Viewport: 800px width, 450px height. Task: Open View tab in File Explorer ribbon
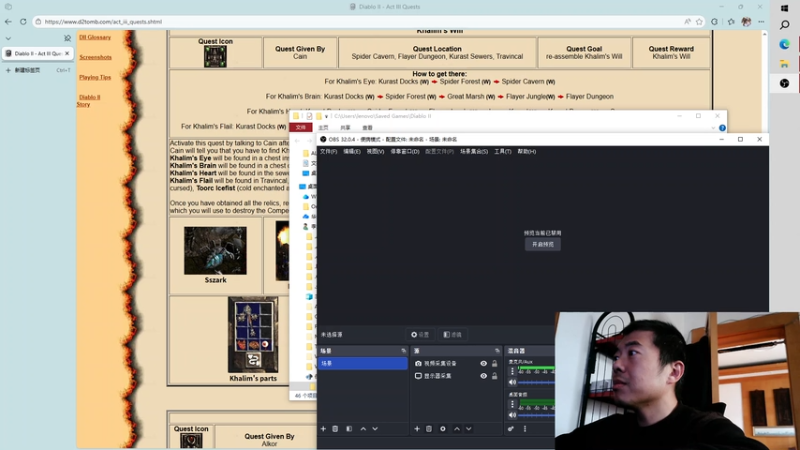pyautogui.click(x=367, y=128)
